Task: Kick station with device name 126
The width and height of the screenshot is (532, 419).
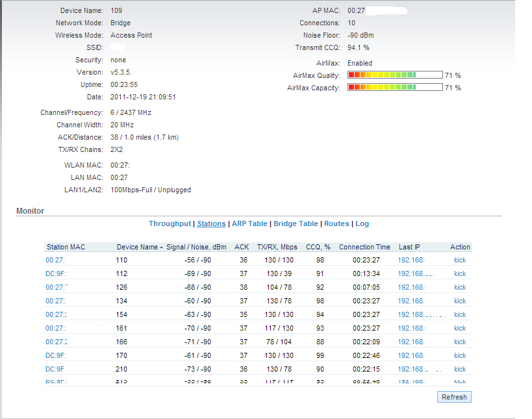Action: (x=460, y=287)
